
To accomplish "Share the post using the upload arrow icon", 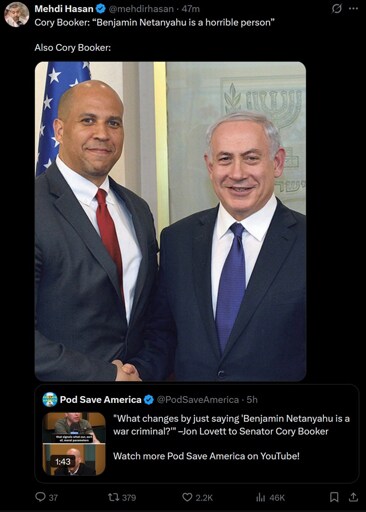I will pyautogui.click(x=353, y=497).
